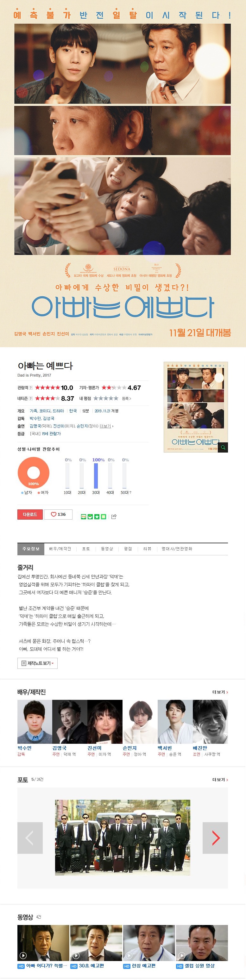Switch to the 배우/제작진 tab
Screen dimensions: 246x980
coord(60,549)
